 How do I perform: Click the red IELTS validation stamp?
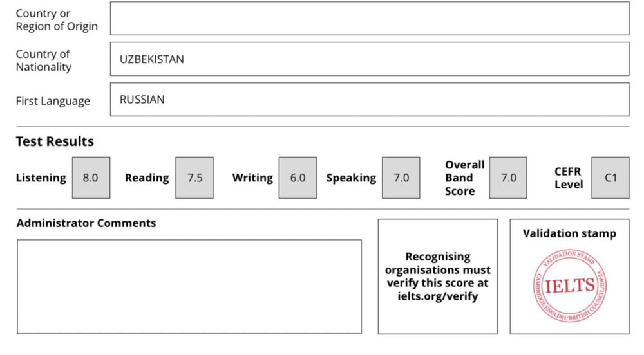[570, 285]
